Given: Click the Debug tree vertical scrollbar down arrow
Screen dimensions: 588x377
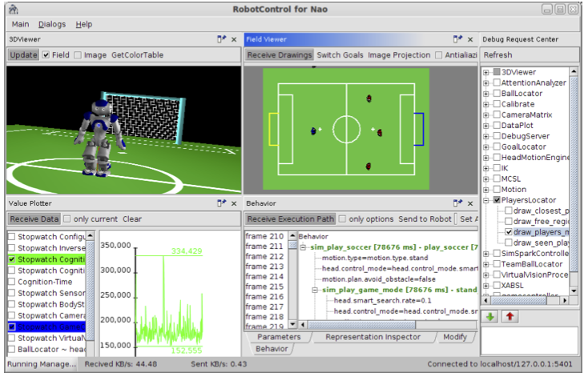Looking at the screenshot, I should (x=574, y=291).
